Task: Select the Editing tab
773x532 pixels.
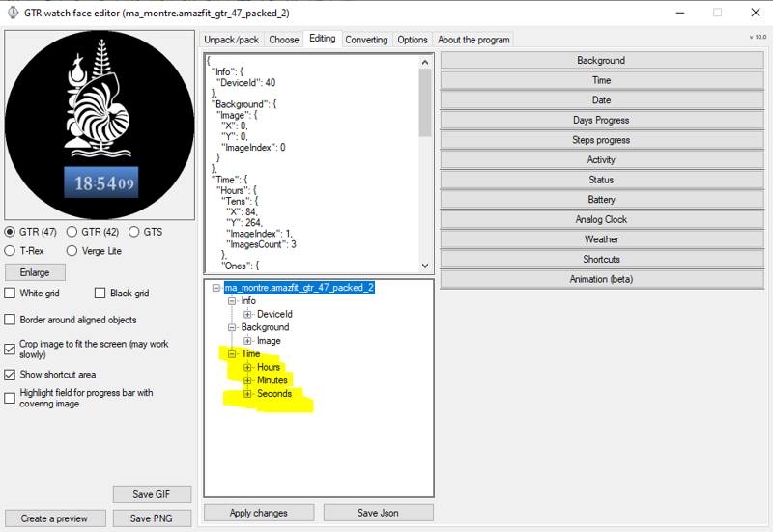Action: [323, 39]
